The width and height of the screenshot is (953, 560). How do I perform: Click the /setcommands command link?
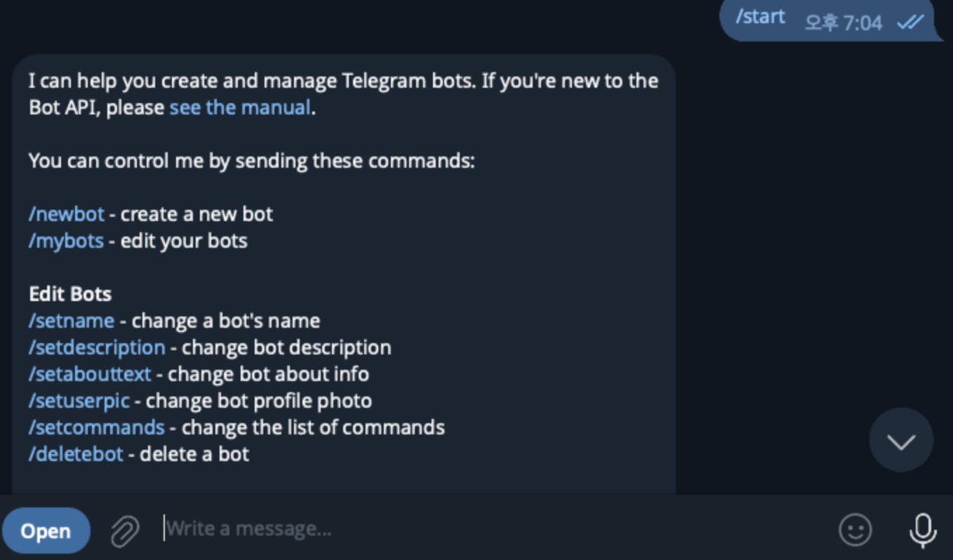coord(97,427)
